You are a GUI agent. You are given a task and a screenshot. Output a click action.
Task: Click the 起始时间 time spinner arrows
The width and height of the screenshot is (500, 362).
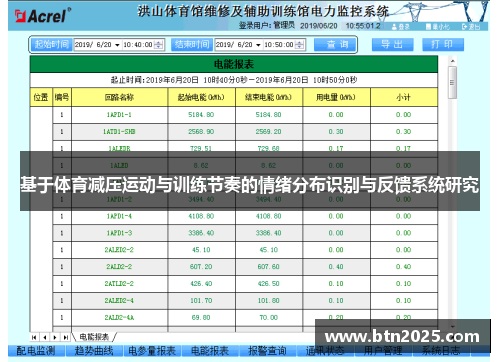(x=159, y=45)
